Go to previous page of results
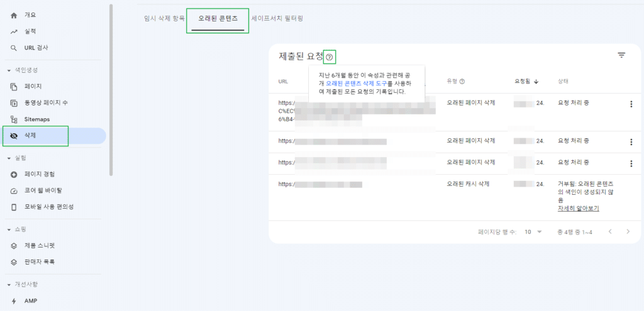 pyautogui.click(x=610, y=232)
